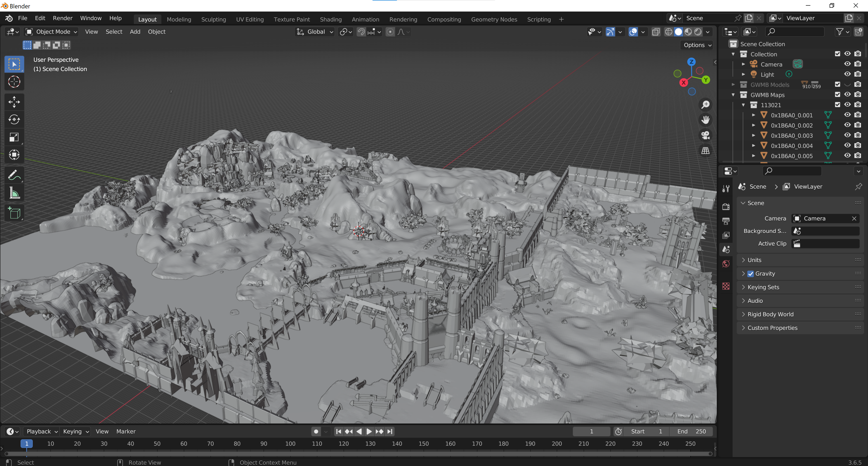Hide 0x1B6A0_0.003 with eye icon

click(x=847, y=135)
